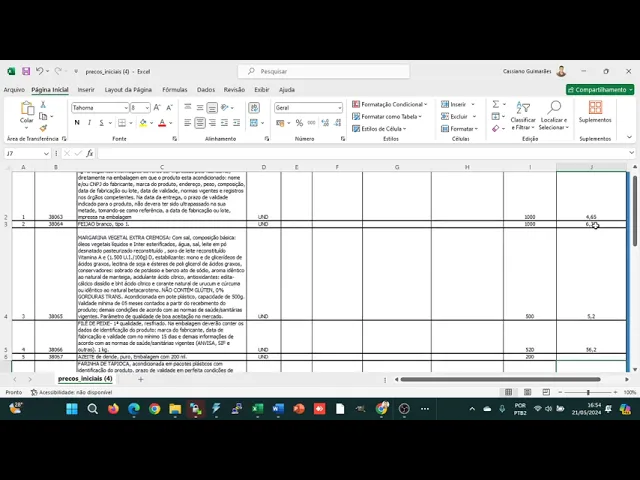
Task: Open Formatar como Tabela menu
Action: click(387, 117)
